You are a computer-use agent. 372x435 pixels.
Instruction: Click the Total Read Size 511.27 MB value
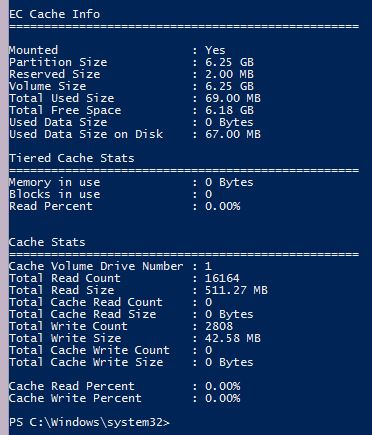[236, 290]
